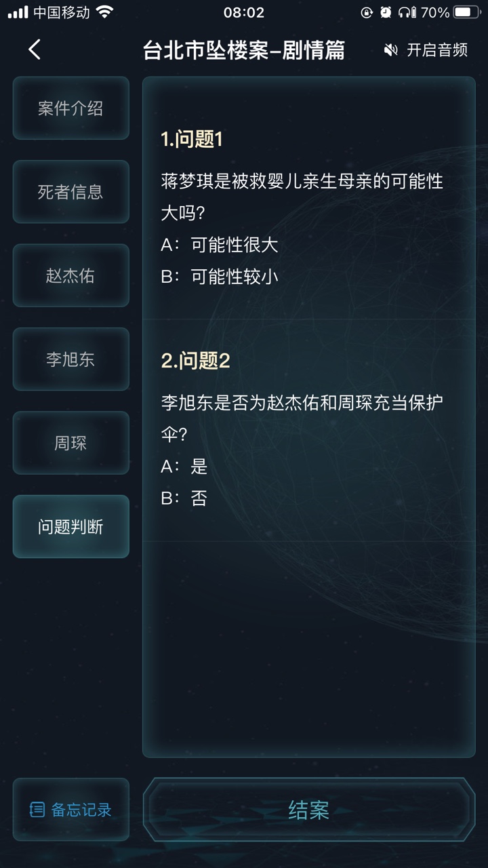Tap the headphones status icon
Viewport: 488px width, 868px height.
click(x=406, y=12)
